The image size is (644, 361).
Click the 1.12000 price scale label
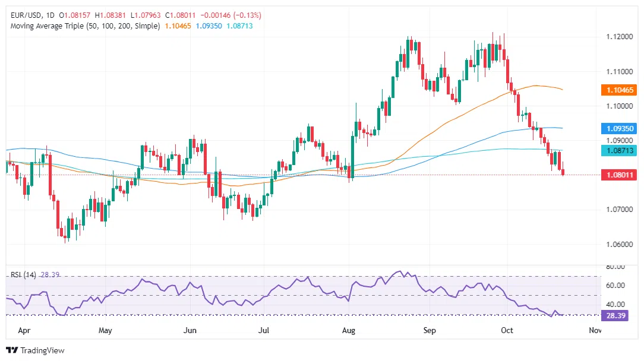click(620, 37)
